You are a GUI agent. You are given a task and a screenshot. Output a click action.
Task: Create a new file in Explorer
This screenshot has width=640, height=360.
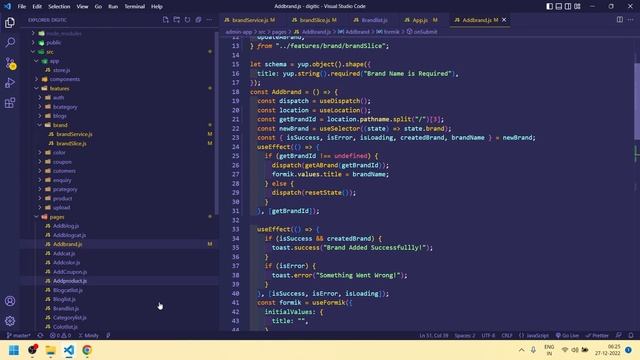tap(165, 20)
